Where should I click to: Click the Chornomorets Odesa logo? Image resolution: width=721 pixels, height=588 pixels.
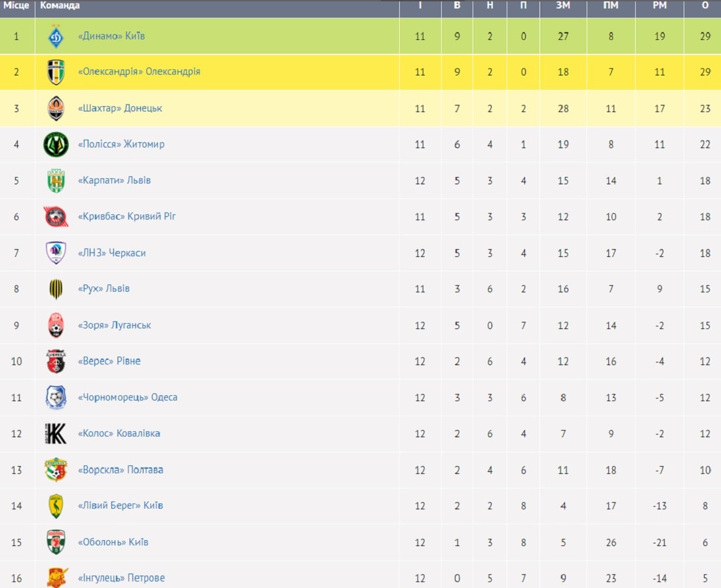[x=56, y=397]
